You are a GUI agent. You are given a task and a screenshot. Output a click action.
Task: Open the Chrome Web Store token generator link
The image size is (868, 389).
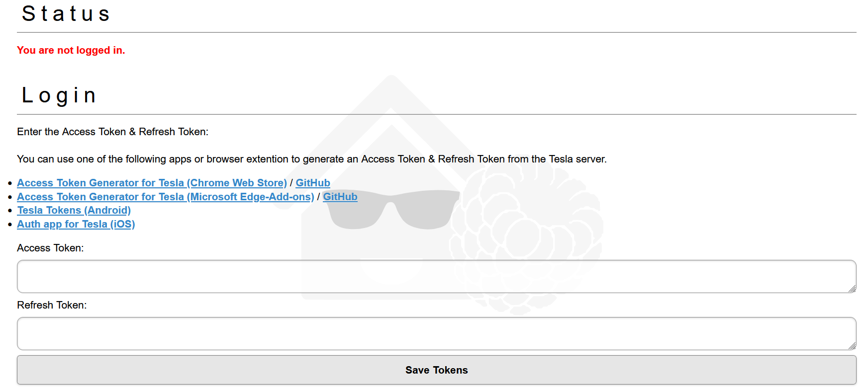(x=152, y=183)
